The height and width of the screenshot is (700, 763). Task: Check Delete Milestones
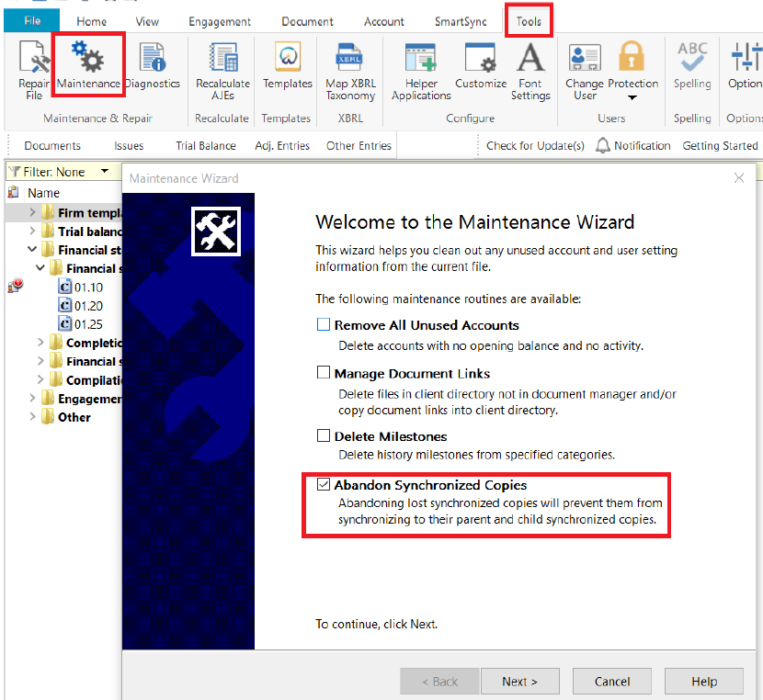click(323, 435)
